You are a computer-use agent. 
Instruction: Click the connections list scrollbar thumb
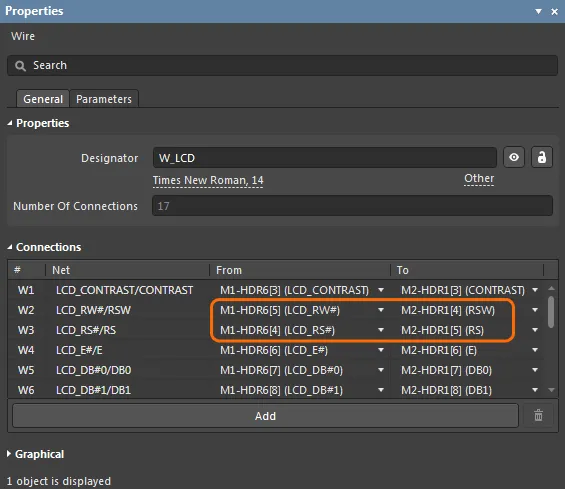[x=551, y=312]
